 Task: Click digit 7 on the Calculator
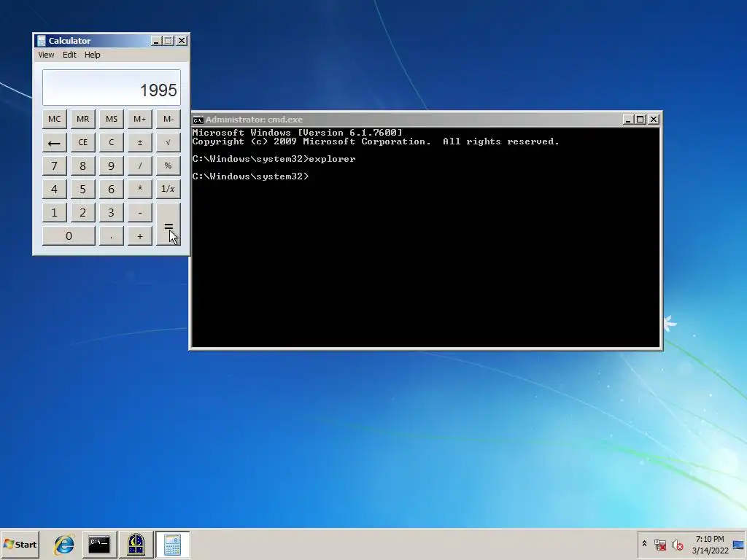point(54,166)
